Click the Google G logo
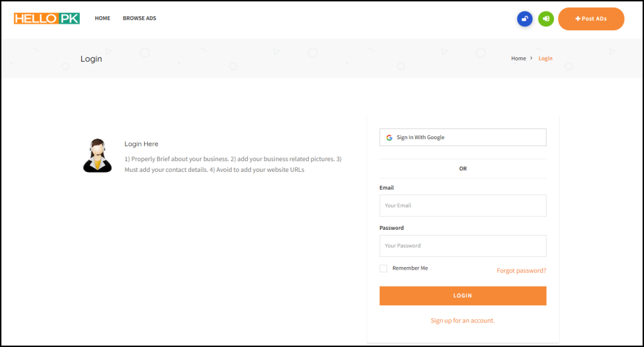The height and width of the screenshot is (347, 644). [x=389, y=137]
